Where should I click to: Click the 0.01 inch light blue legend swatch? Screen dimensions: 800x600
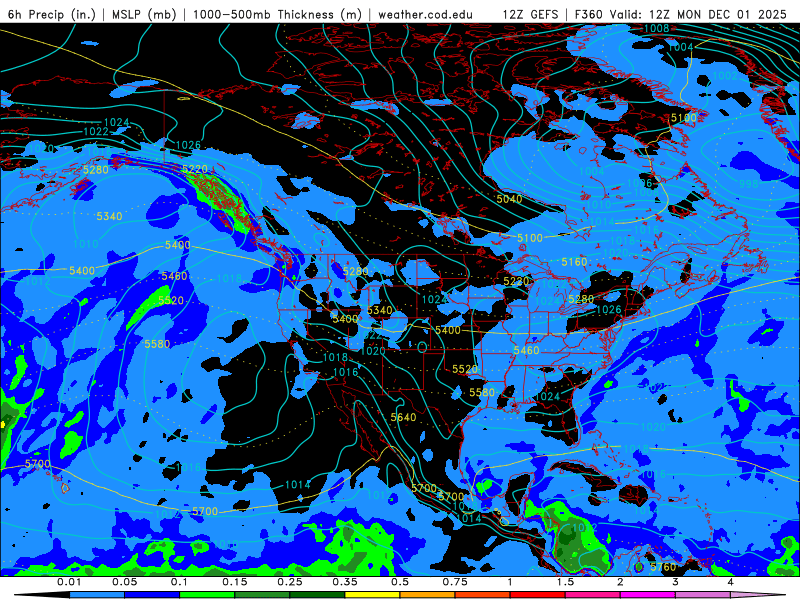coord(96,595)
